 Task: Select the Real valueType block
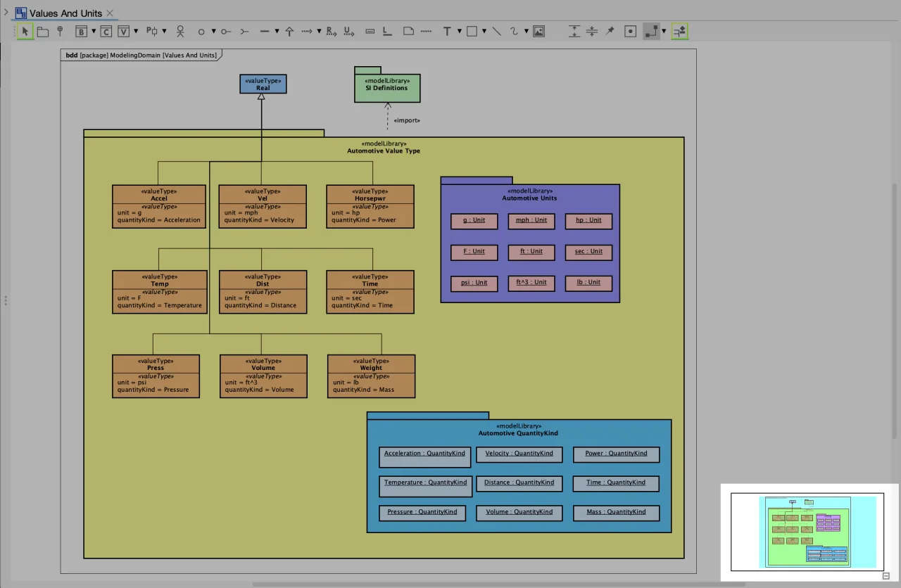tap(263, 84)
